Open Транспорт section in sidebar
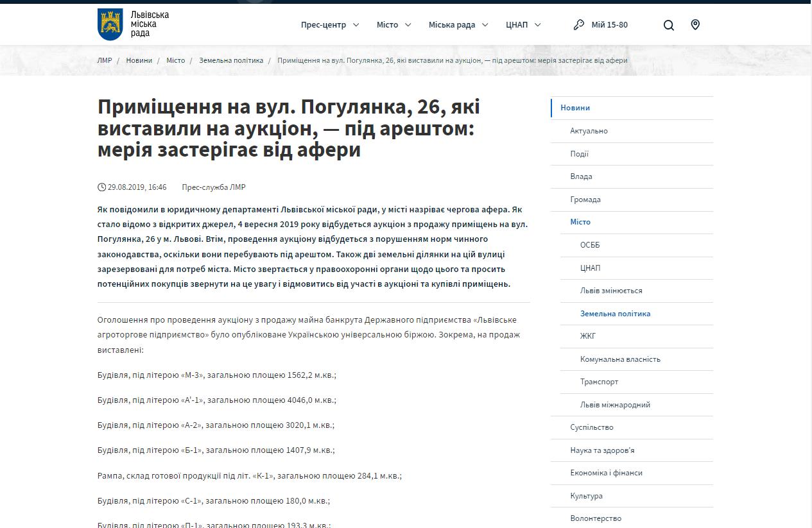This screenshot has height=528, width=812. [599, 382]
